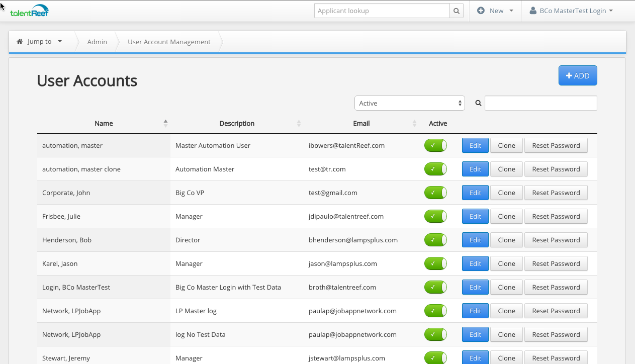This screenshot has height=364, width=635.
Task: Open the Active status filter dropdown
Action: coord(409,103)
